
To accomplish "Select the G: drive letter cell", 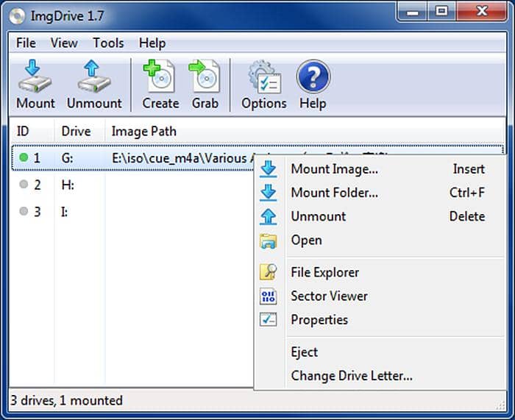I will point(68,158).
